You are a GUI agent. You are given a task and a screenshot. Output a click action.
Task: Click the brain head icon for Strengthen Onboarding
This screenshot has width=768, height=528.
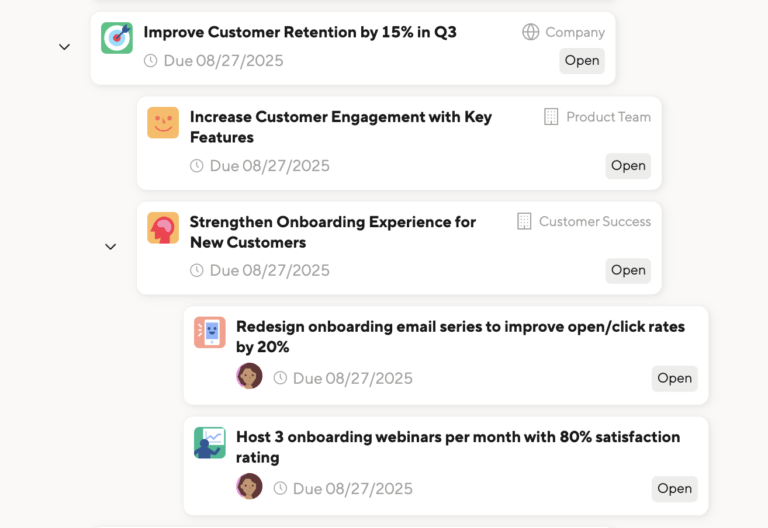pyautogui.click(x=163, y=228)
